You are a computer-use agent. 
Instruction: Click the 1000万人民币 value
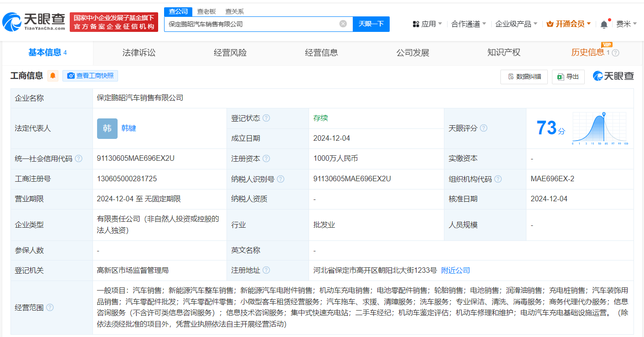pos(335,158)
